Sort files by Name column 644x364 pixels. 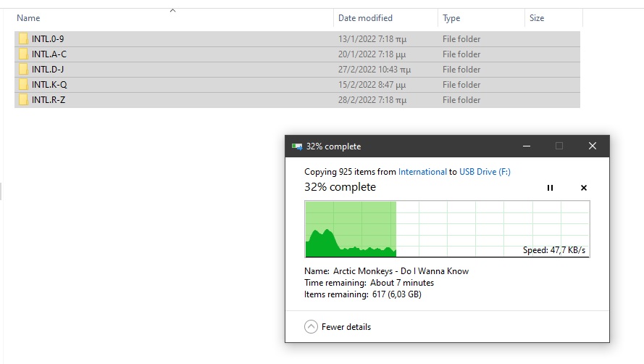(x=29, y=18)
